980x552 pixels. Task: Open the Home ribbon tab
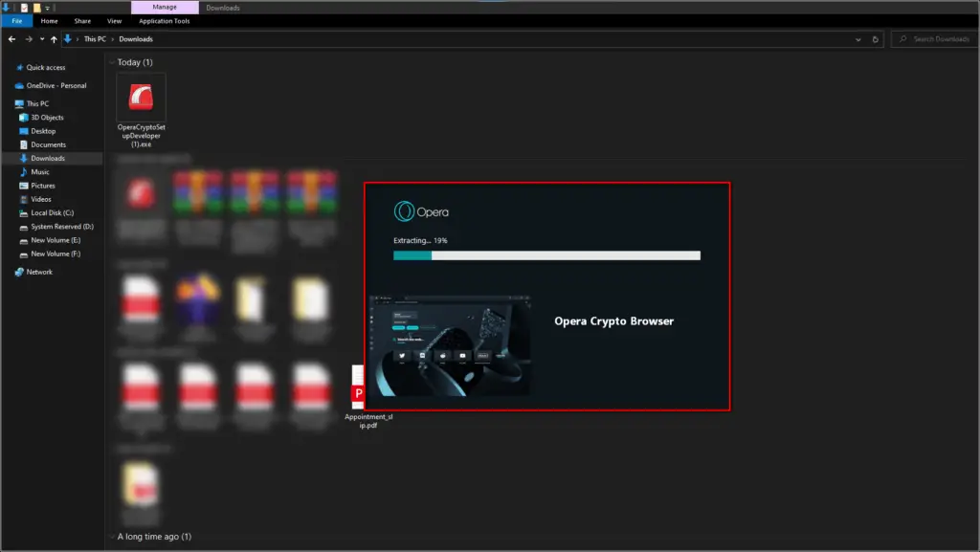[50, 21]
